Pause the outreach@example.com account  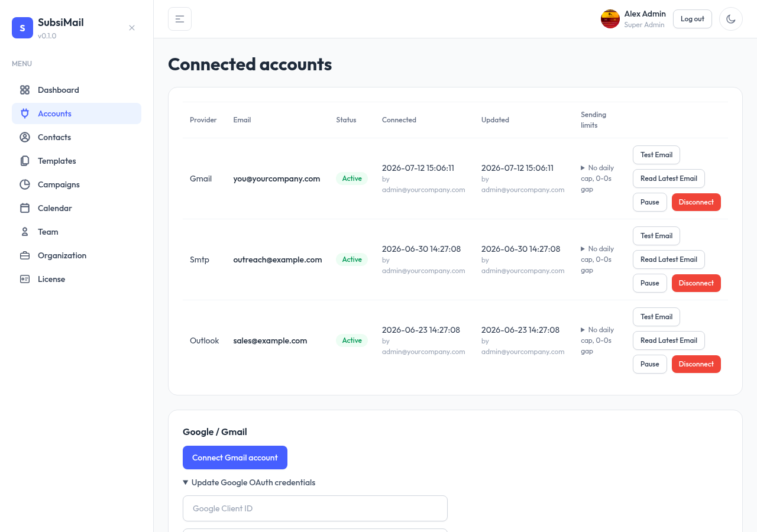pos(650,283)
